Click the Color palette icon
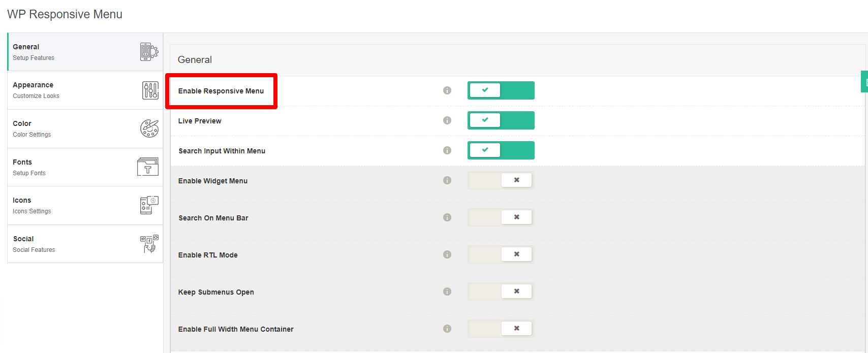This screenshot has width=868, height=353. pyautogui.click(x=149, y=129)
